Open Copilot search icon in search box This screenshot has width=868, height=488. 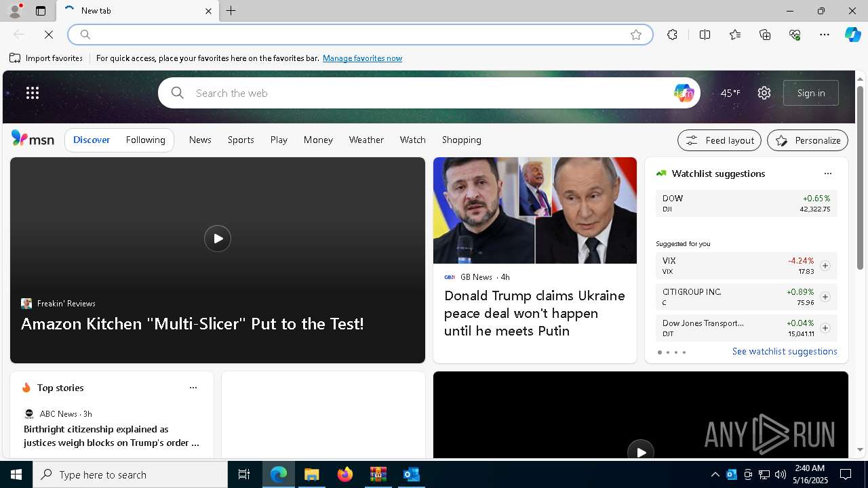point(684,93)
